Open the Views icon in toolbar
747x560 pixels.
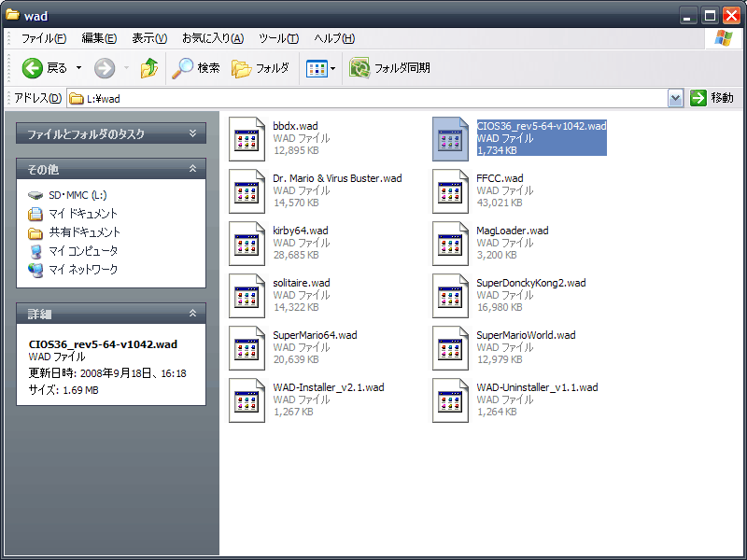click(x=317, y=68)
